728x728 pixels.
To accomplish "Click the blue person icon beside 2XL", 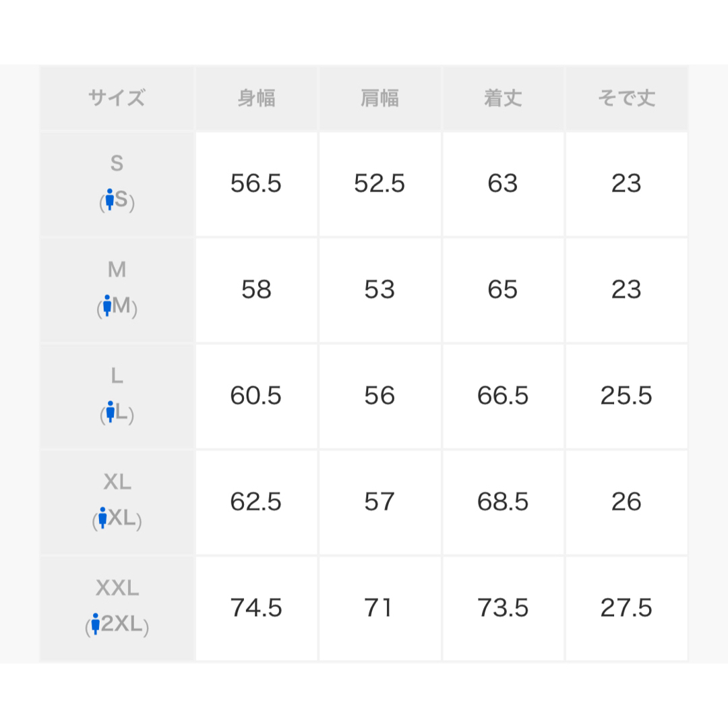I will [x=95, y=624].
